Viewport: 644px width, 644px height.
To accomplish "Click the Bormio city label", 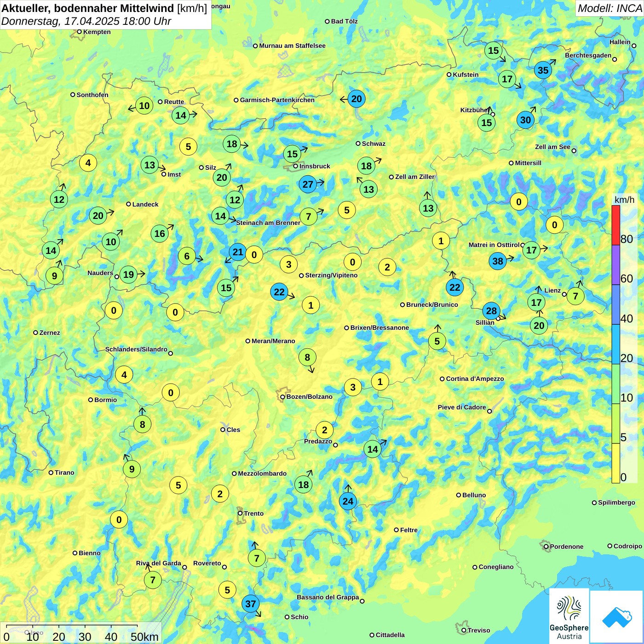I will point(105,400).
